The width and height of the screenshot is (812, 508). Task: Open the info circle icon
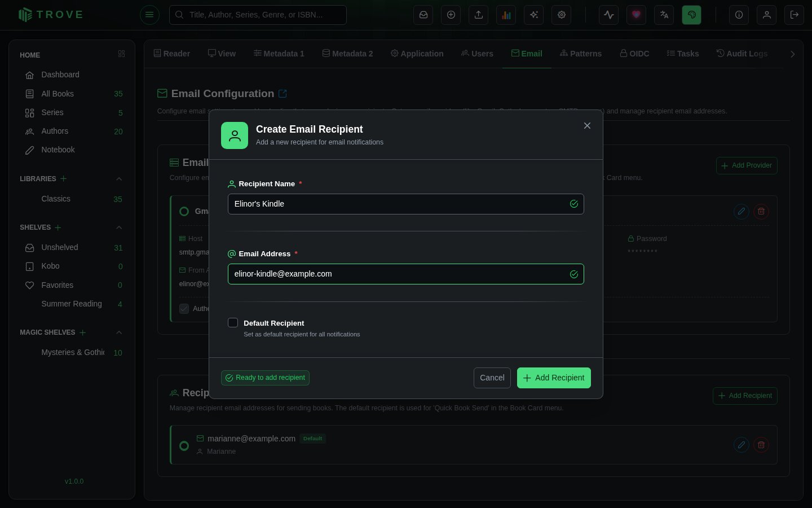[x=739, y=15]
